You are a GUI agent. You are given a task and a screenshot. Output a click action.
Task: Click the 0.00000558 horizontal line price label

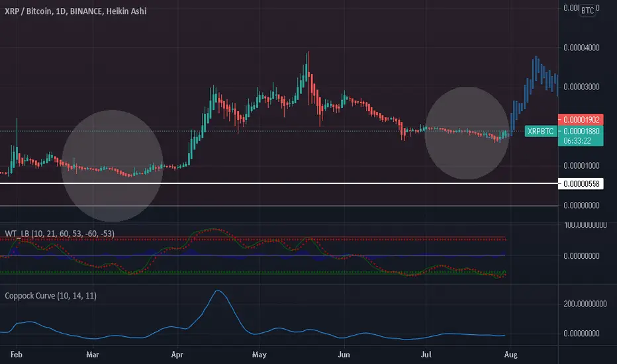click(581, 184)
